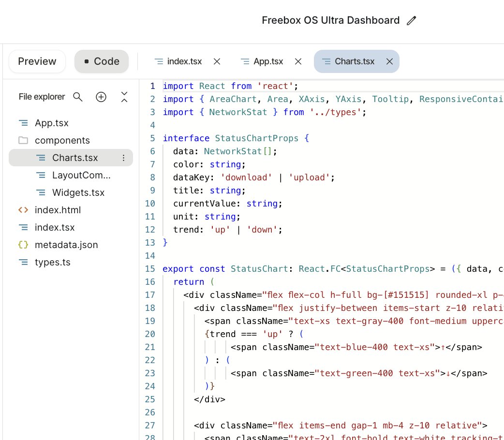Open Widgets.tsx in file tree

[78, 192]
